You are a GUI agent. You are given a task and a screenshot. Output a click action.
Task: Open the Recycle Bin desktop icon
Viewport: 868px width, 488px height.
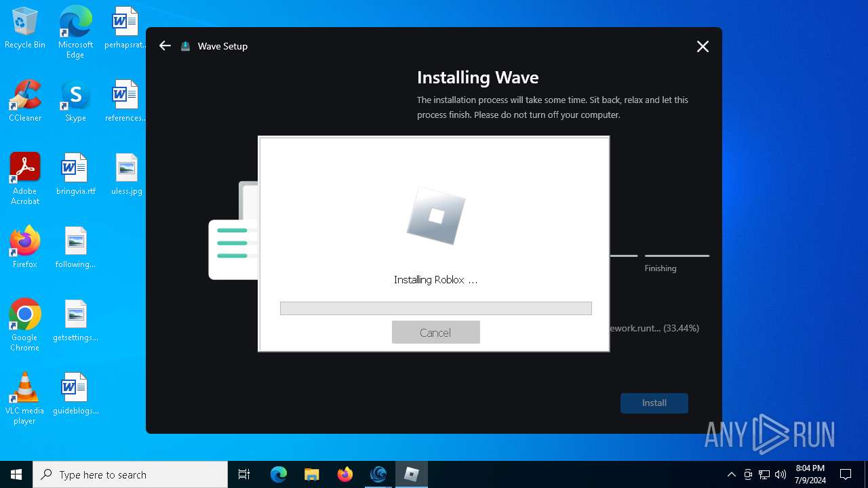[25, 28]
